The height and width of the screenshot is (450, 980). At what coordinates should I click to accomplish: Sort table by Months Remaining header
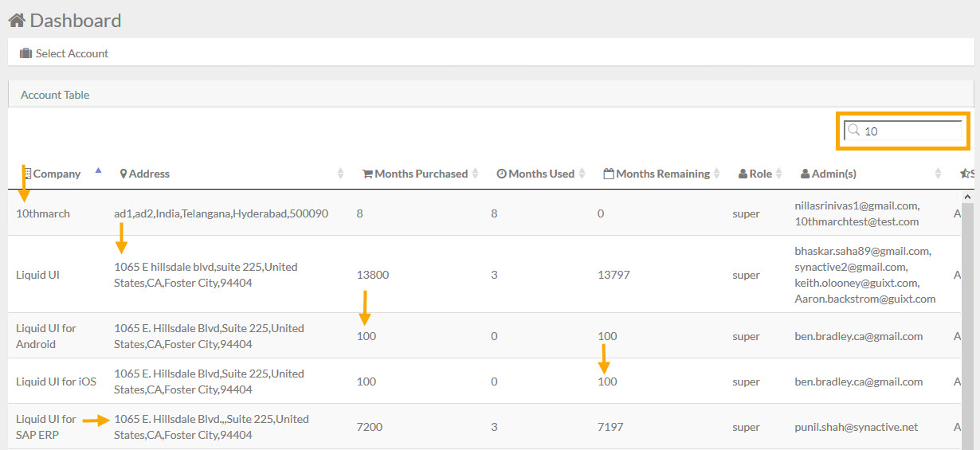click(x=663, y=174)
